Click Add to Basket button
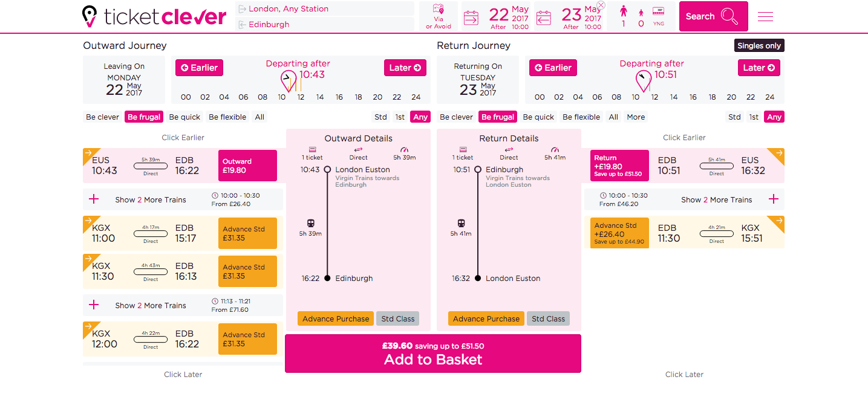 click(x=433, y=354)
